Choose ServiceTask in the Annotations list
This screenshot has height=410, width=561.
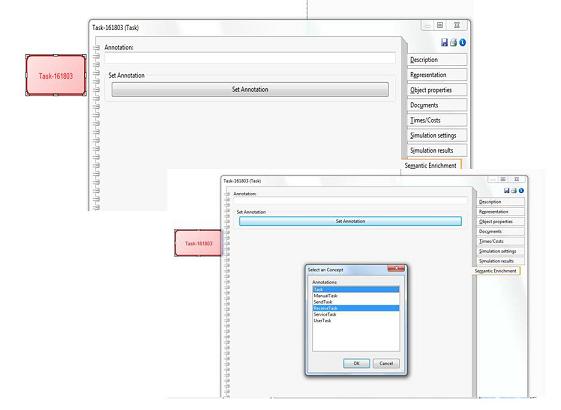click(x=356, y=314)
